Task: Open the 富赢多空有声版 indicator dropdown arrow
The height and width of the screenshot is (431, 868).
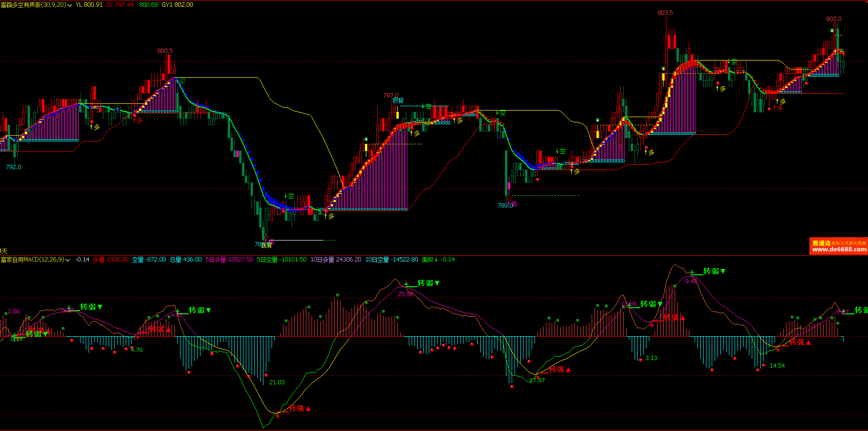Action: point(70,5)
